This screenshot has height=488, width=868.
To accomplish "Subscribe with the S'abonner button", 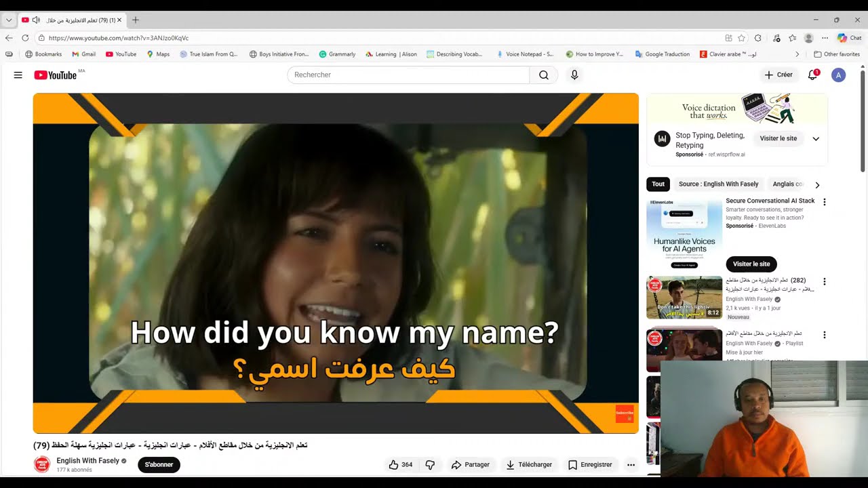I will [x=159, y=464].
